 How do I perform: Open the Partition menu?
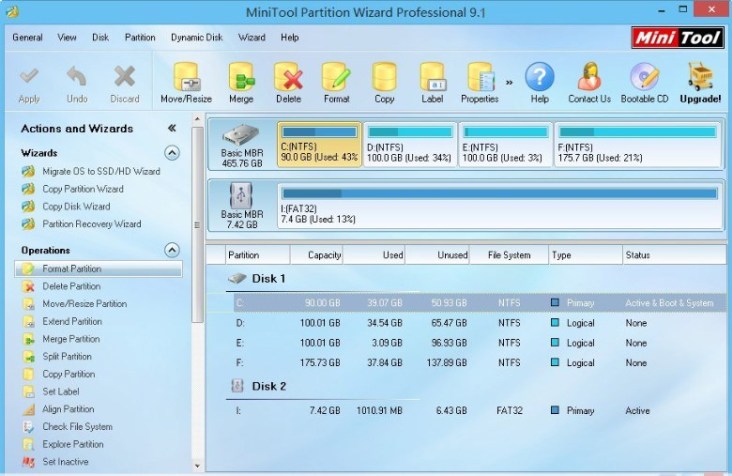pyautogui.click(x=140, y=37)
